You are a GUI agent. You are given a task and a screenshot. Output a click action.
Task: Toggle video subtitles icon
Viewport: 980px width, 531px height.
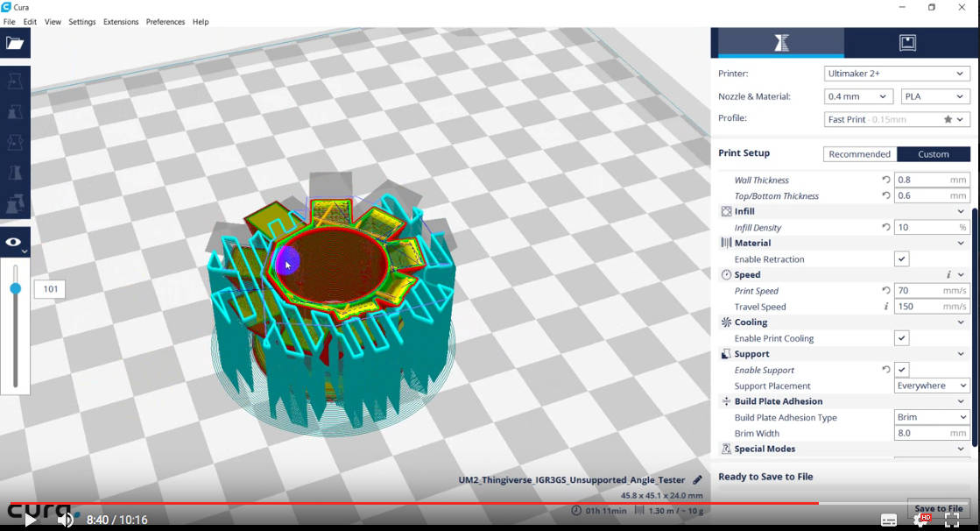pyautogui.click(x=889, y=520)
